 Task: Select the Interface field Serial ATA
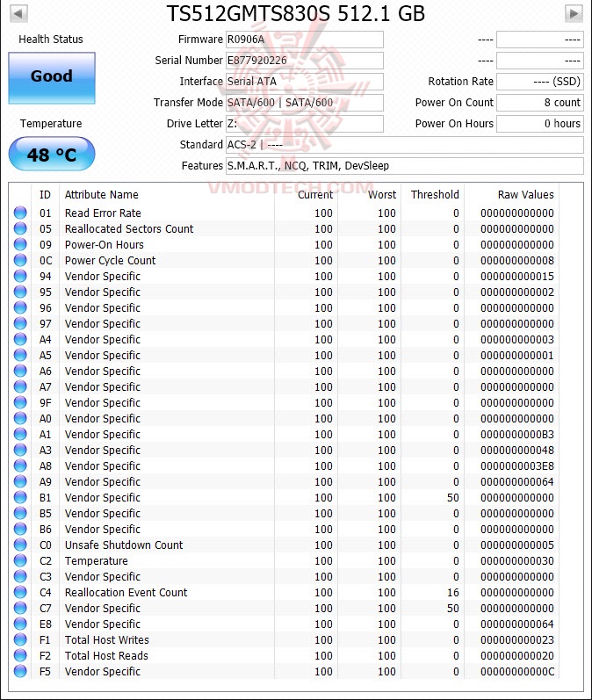pos(305,82)
